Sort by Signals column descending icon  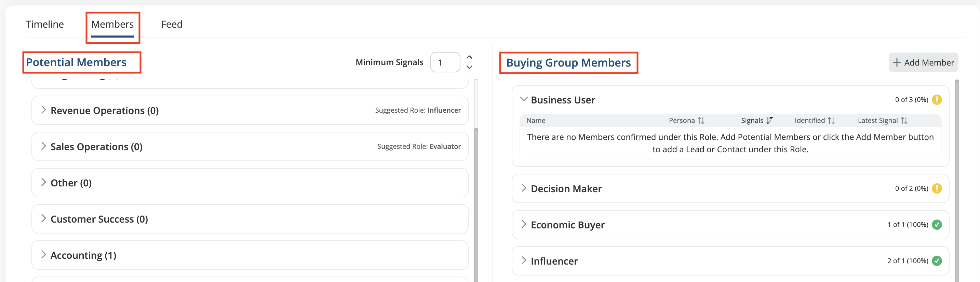click(769, 121)
